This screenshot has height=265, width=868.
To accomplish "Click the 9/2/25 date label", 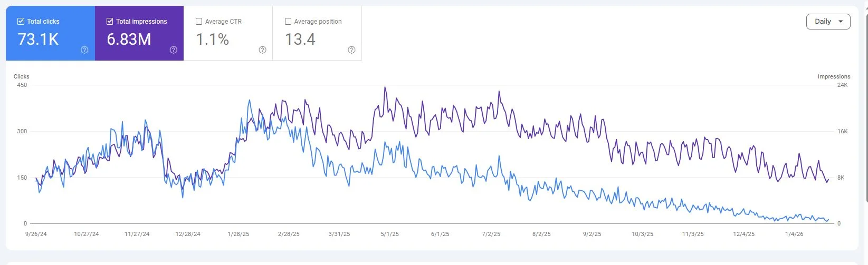I will click(x=592, y=234).
